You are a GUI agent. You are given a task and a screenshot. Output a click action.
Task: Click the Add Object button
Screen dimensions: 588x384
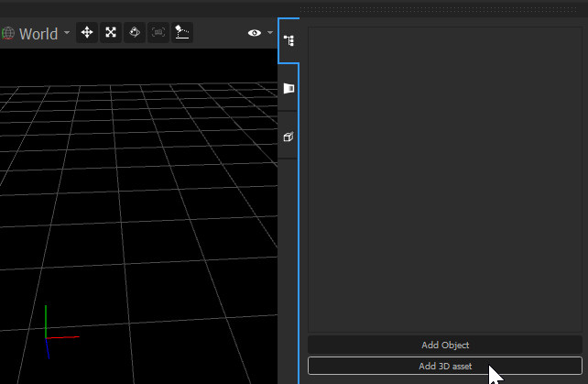click(x=444, y=345)
